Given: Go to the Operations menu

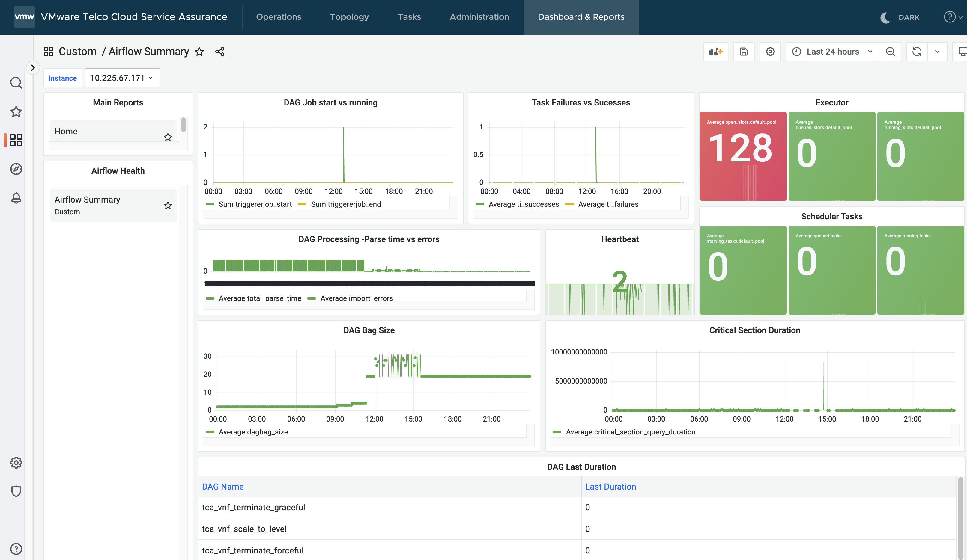Looking at the screenshot, I should coord(279,17).
